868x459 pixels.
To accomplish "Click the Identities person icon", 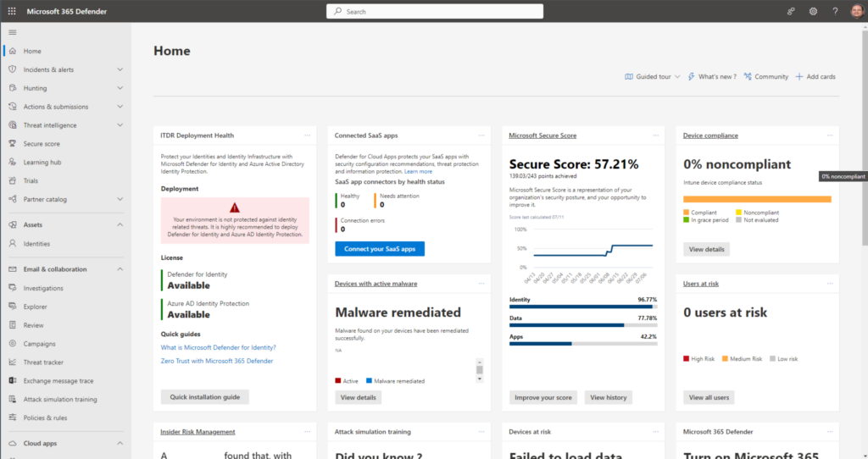I will pos(12,243).
